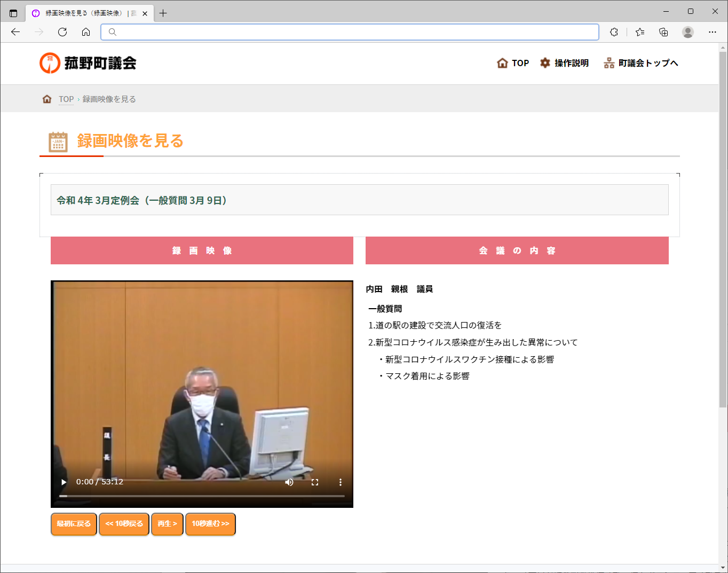Viewport: 728px width, 573px height.
Task: Open favorites star icon
Action: (640, 32)
